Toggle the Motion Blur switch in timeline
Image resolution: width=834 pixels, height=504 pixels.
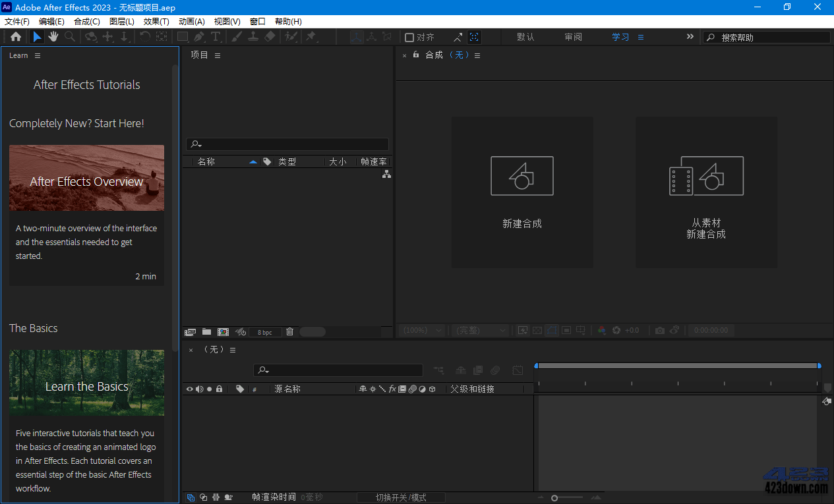tap(228, 497)
